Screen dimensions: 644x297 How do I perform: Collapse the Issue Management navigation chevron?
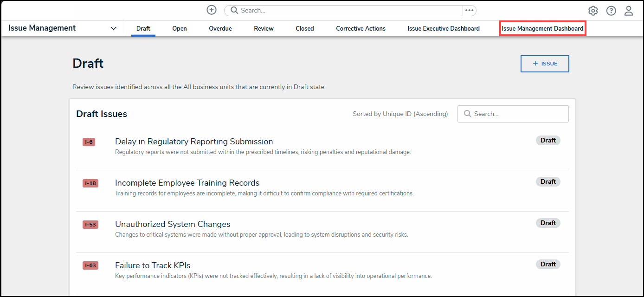[x=113, y=28]
